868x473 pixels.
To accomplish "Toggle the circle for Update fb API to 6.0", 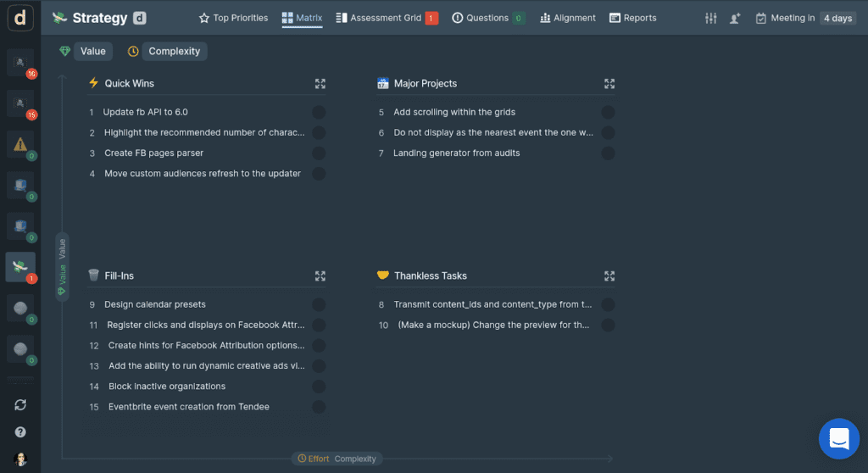I will coord(319,112).
